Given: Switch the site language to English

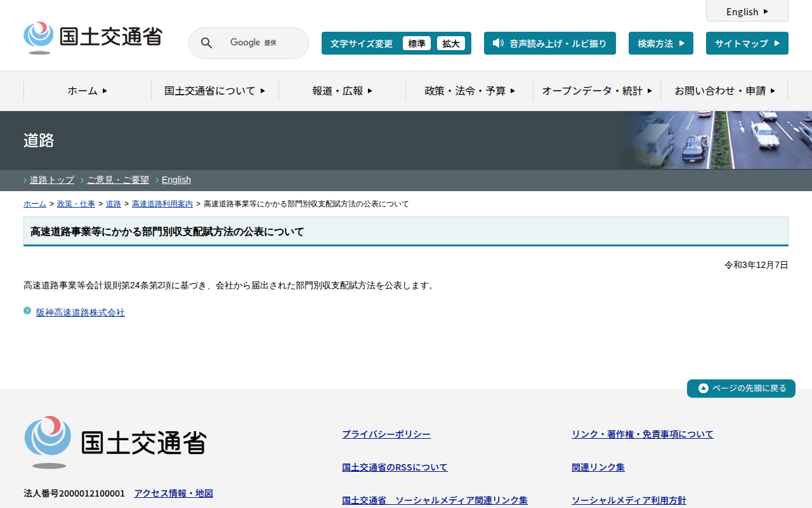Looking at the screenshot, I should coord(747,11).
